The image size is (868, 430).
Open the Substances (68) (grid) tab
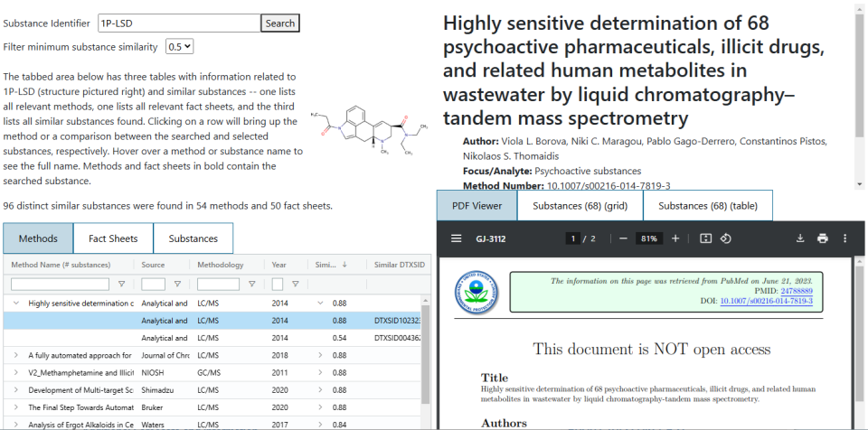coord(580,206)
